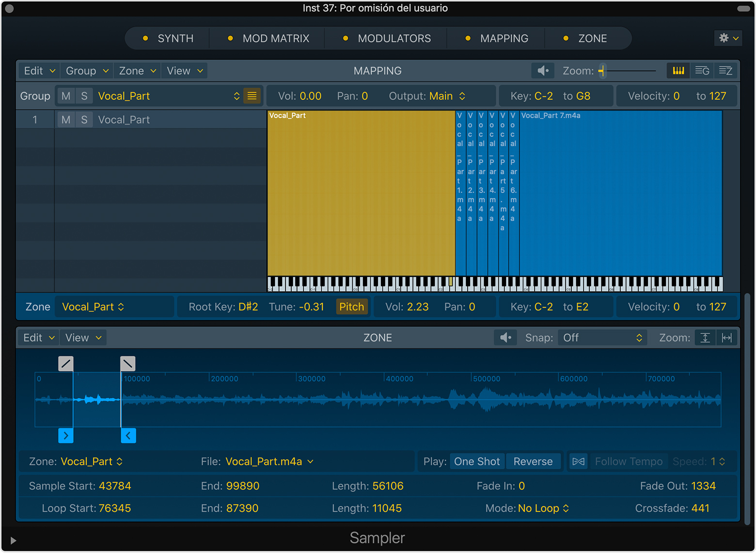
Task: Click the Mapping pane speaker preview icon
Action: pos(543,71)
